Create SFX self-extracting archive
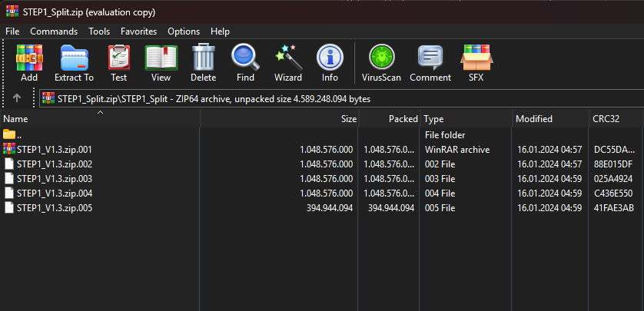 point(476,62)
